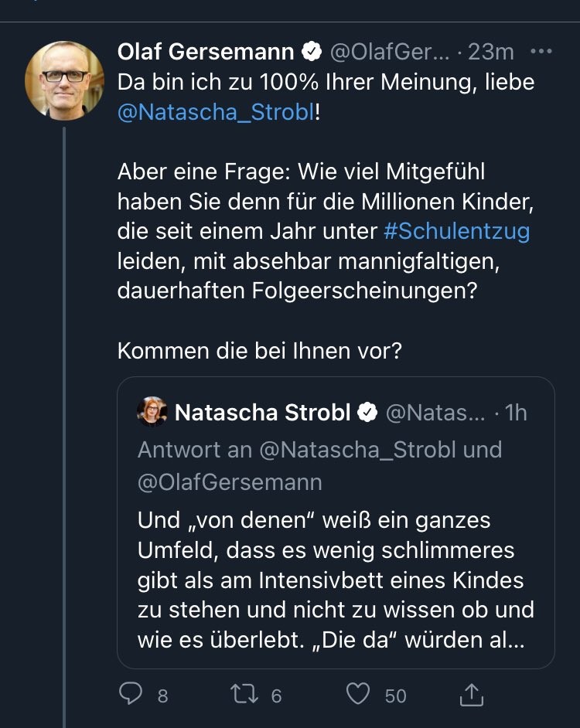Click the 23m timestamp of the tweet
Viewport: 580px width, 728px height.
coord(491,52)
